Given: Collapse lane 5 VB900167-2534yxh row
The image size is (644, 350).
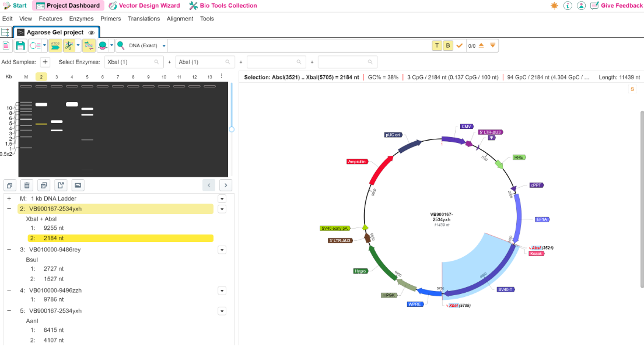Looking at the screenshot, I should [9, 310].
